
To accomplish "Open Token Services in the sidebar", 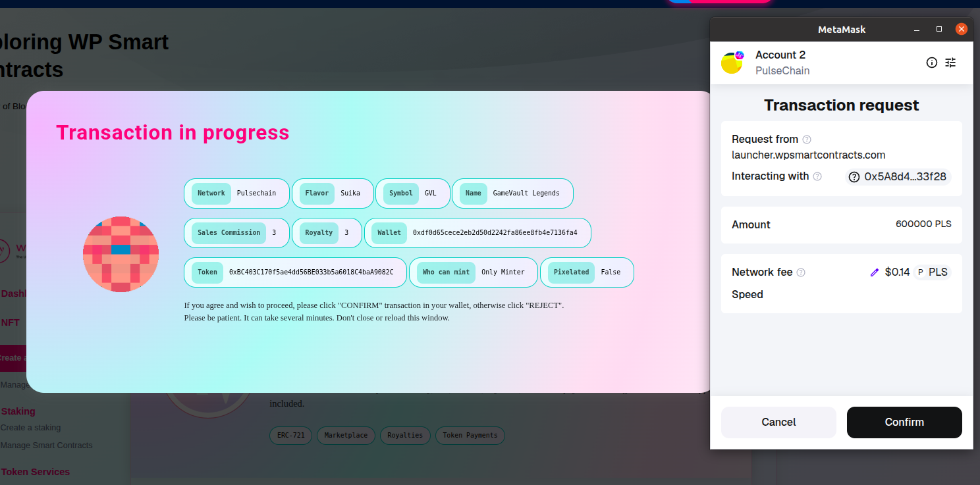I will coord(36,471).
